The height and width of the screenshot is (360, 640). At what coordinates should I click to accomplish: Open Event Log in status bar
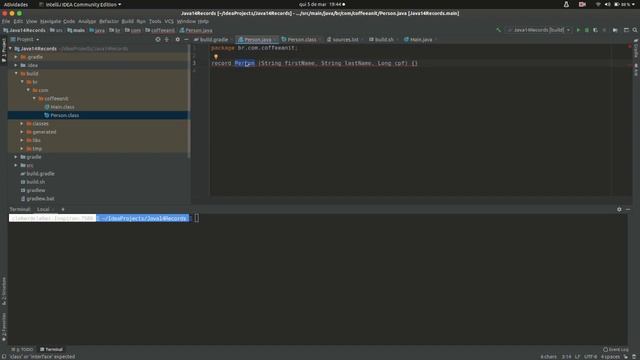pyautogui.click(x=616, y=349)
